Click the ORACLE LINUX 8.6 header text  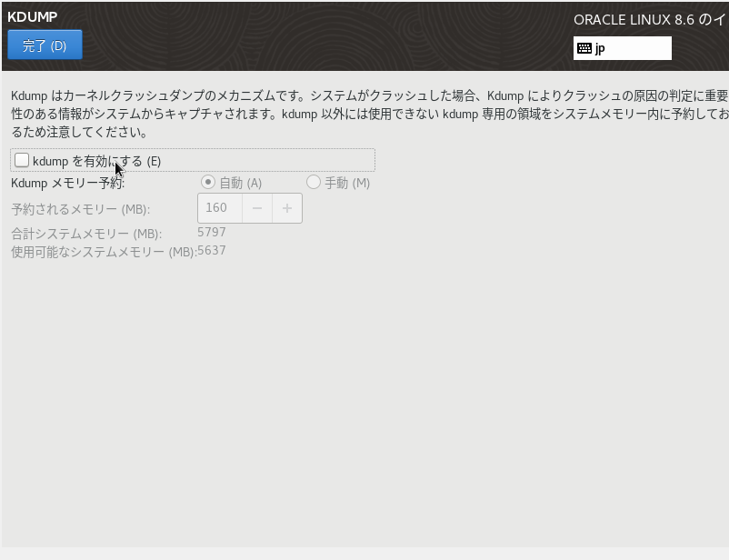[650, 19]
